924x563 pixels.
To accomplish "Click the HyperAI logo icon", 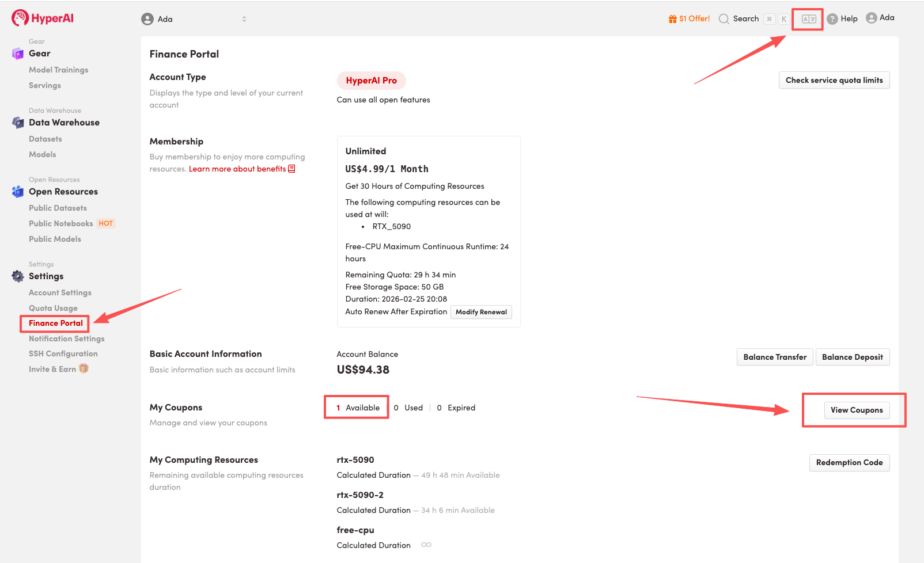I will point(20,18).
